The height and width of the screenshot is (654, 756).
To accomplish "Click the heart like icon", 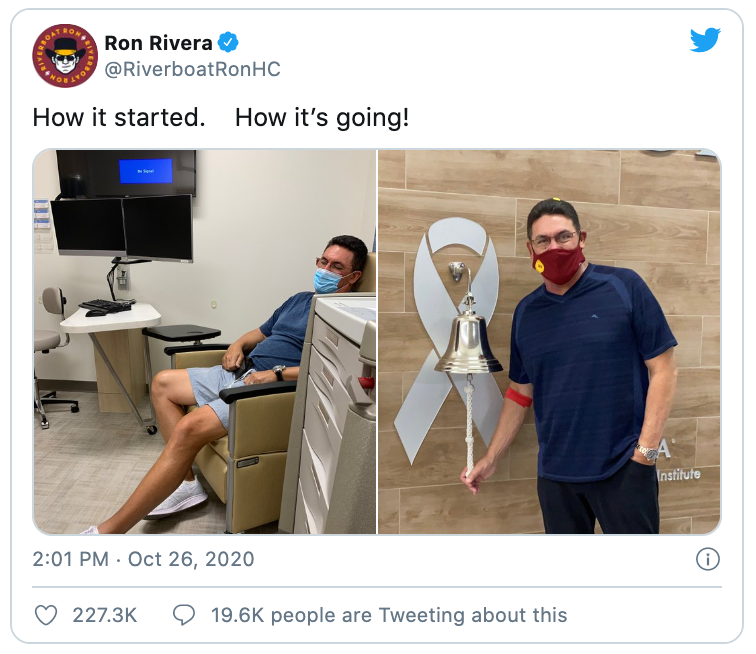I will (46, 615).
